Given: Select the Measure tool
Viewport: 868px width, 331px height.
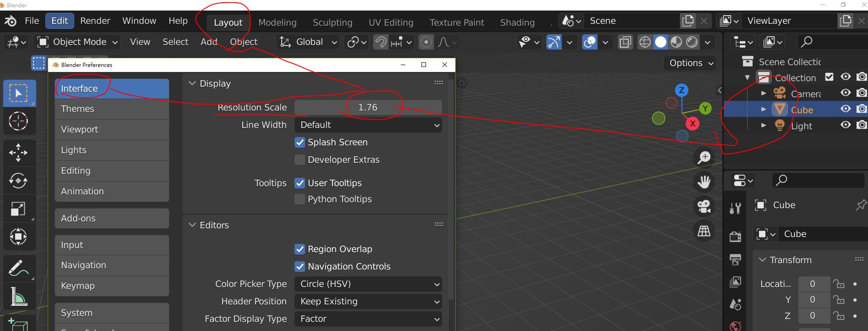Looking at the screenshot, I should click(18, 296).
